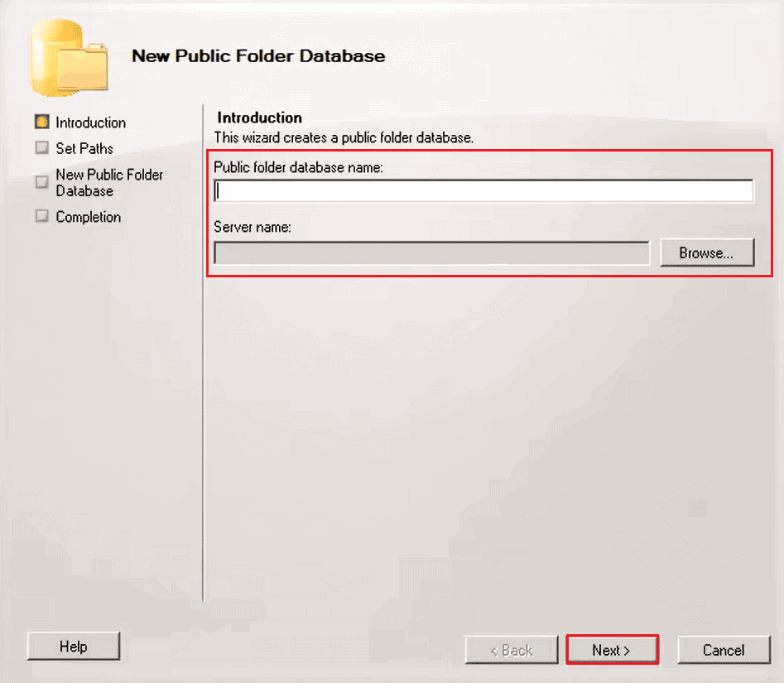This screenshot has height=683, width=784.
Task: Select the Completion step in the sidebar
Action: pyautogui.click(x=88, y=217)
